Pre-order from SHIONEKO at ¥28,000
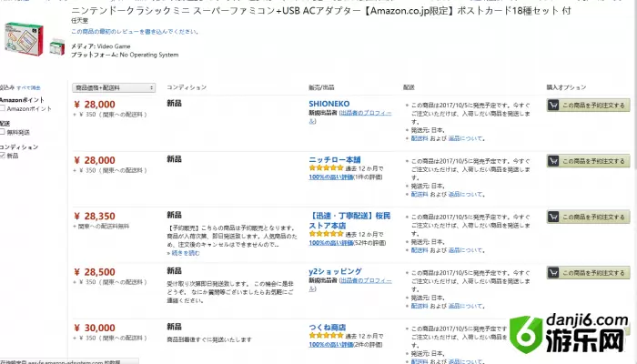This screenshot has height=364, width=637. pos(588,106)
